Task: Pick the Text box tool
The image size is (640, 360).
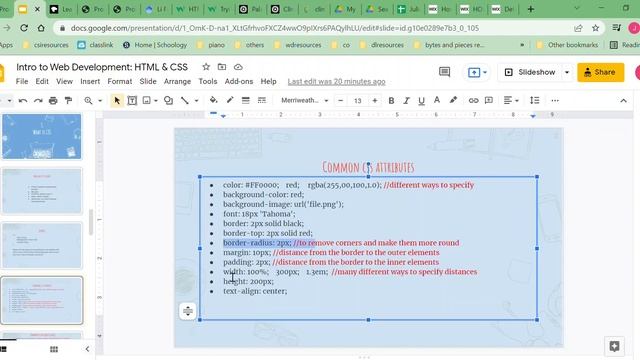Action: click(x=132, y=100)
